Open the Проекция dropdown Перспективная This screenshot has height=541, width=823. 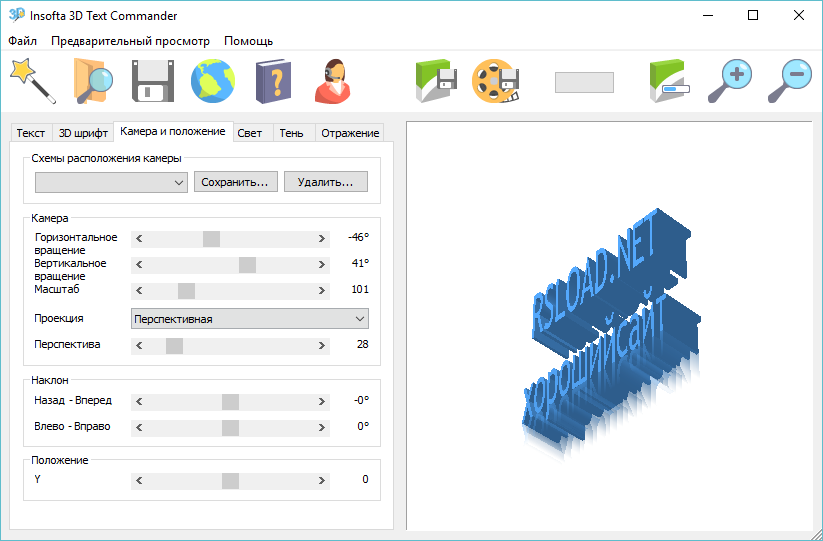coord(250,319)
